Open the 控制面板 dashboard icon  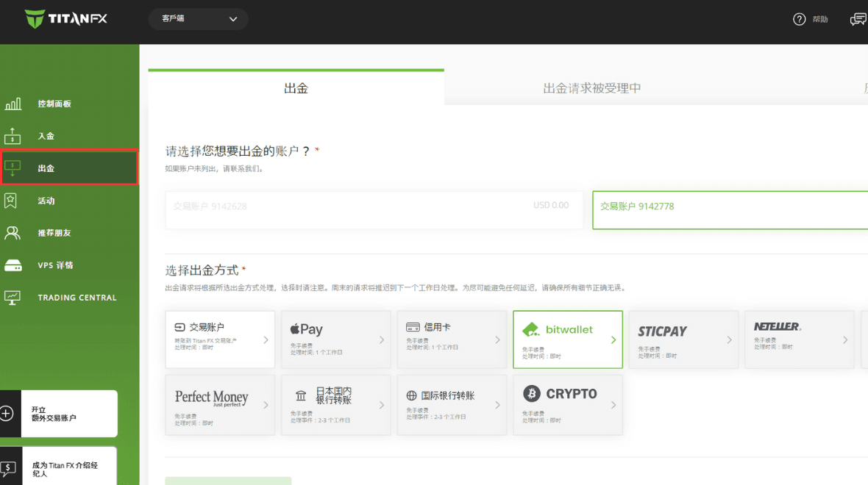(x=13, y=104)
